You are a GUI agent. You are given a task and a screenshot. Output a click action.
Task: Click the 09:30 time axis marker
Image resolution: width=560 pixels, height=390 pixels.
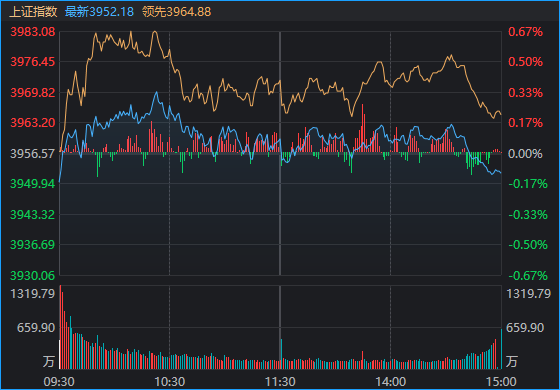coord(59,382)
